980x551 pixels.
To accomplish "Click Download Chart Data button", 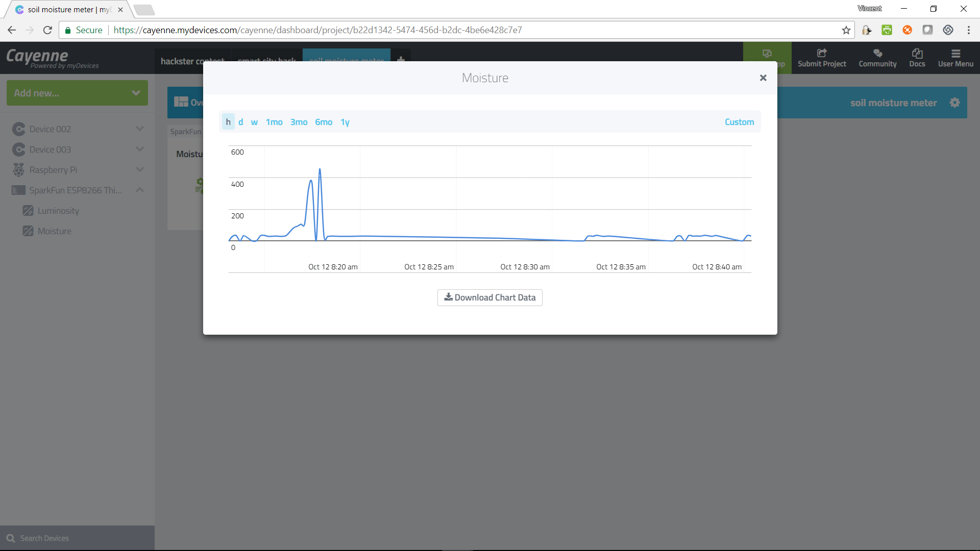I will tap(489, 297).
